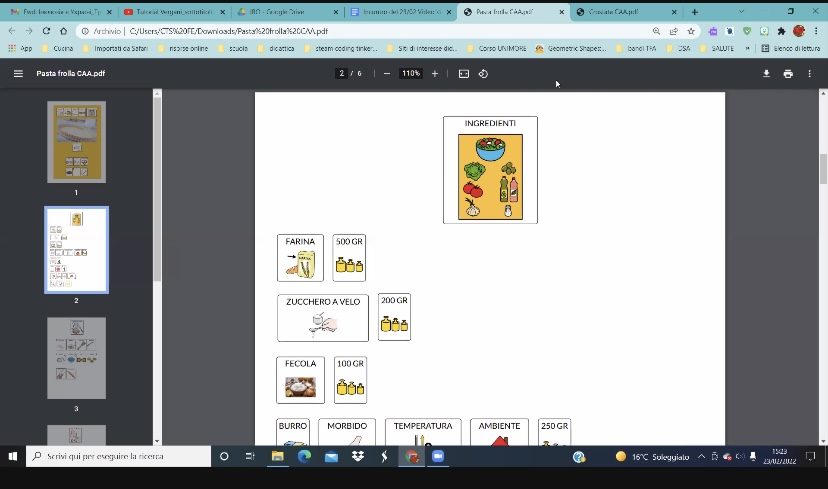Share this page via share icon

674,31
